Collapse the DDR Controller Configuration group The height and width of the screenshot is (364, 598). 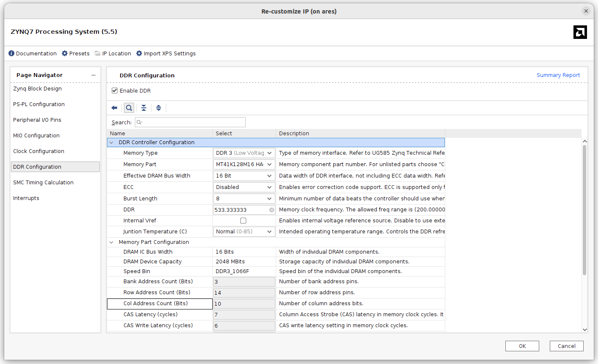(x=111, y=142)
